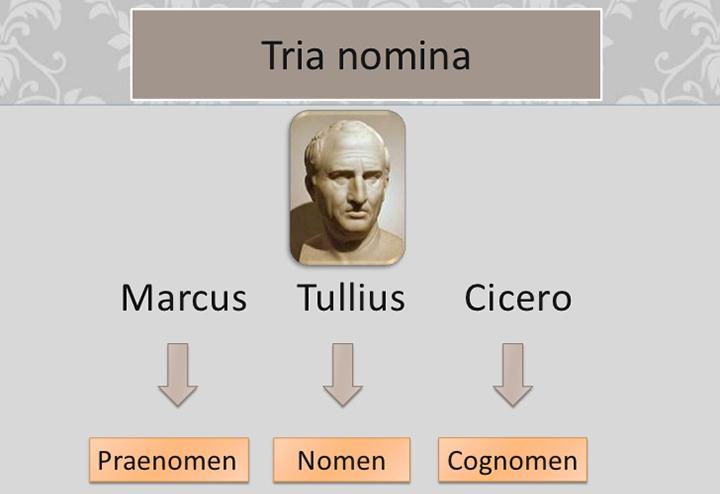
Task: Click the word Tullius
Action: (x=351, y=297)
